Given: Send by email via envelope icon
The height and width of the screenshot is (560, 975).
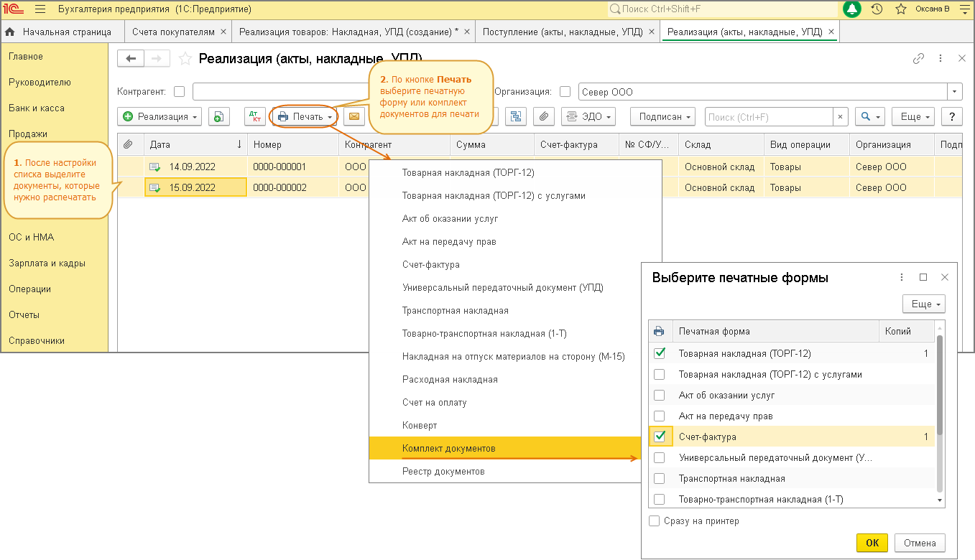Looking at the screenshot, I should [x=354, y=116].
